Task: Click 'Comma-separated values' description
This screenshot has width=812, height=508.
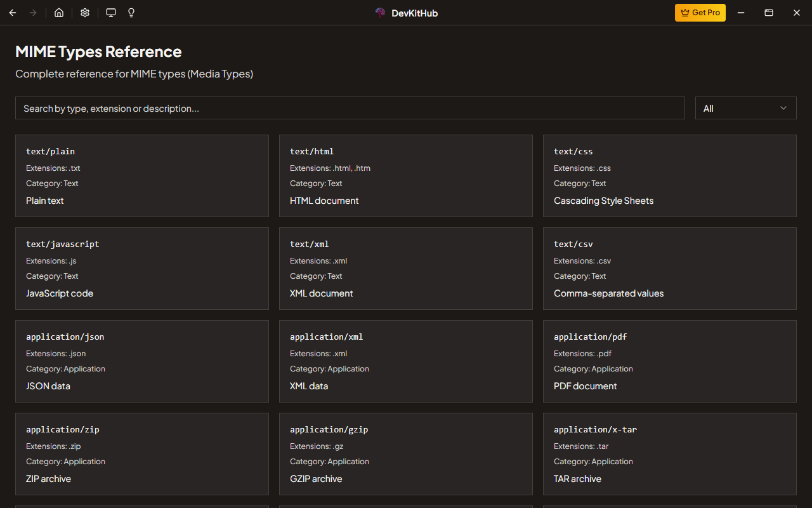Action: pyautogui.click(x=609, y=293)
